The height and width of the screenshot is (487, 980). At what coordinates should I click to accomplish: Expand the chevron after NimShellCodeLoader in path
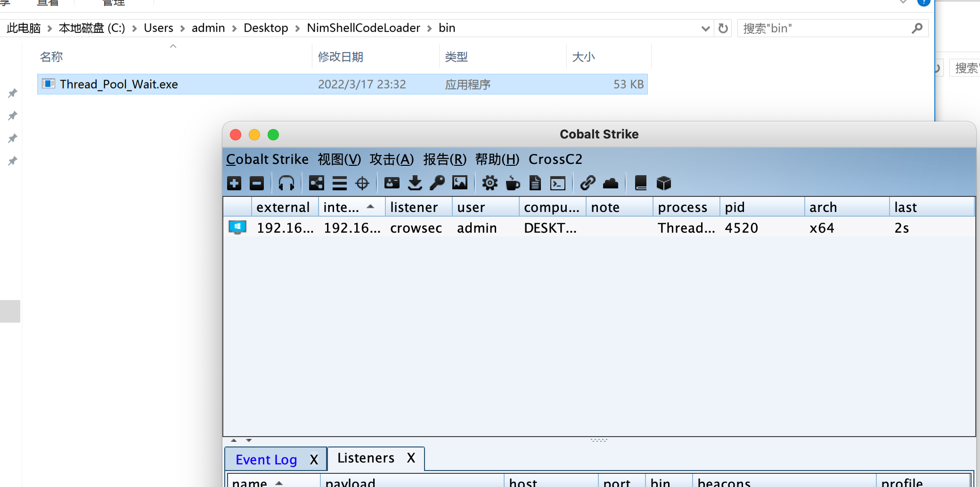(x=429, y=28)
